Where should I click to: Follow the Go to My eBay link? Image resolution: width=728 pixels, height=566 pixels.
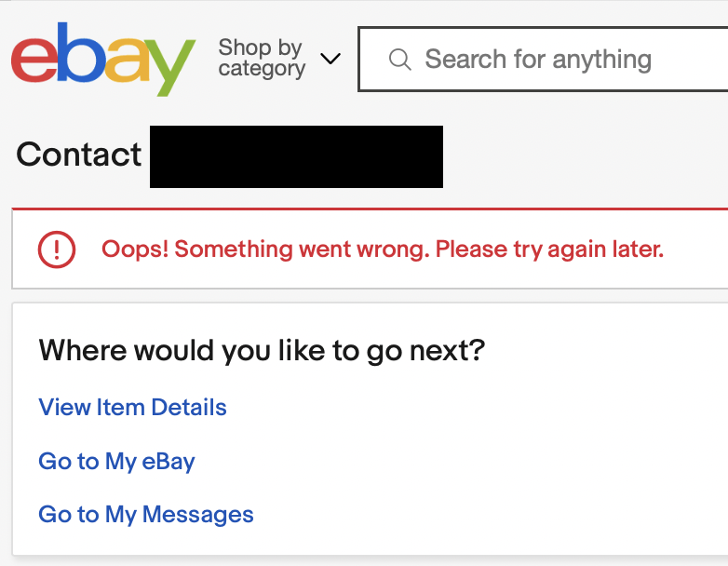click(116, 462)
